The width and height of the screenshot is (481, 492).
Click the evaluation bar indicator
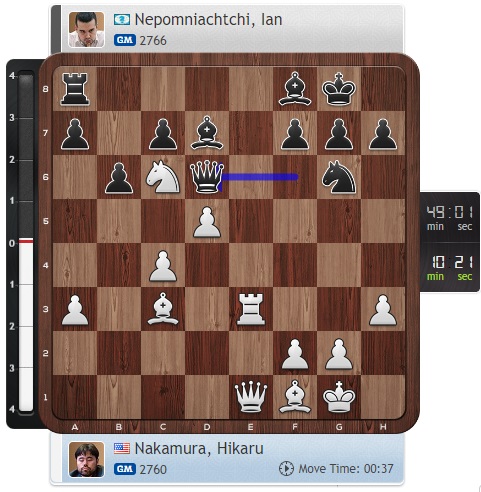tap(26, 241)
